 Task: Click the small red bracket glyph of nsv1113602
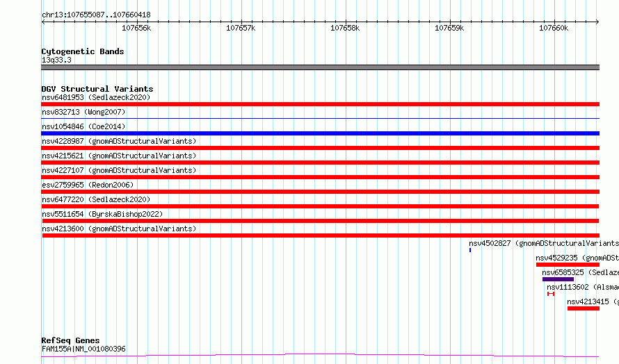tap(551, 294)
